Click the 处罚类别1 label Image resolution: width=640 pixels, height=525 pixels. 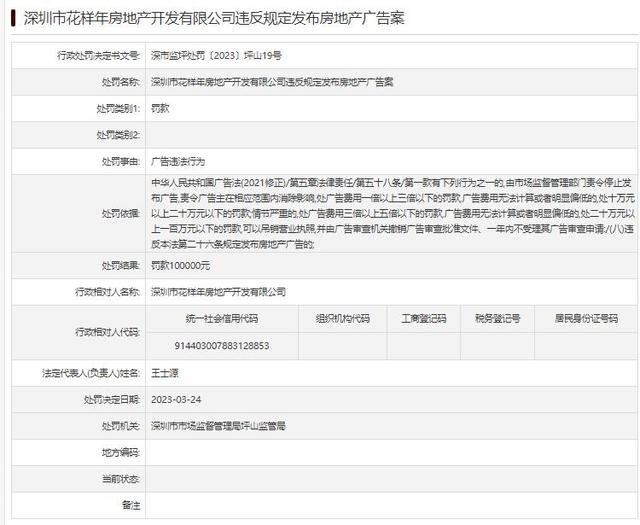click(x=119, y=109)
